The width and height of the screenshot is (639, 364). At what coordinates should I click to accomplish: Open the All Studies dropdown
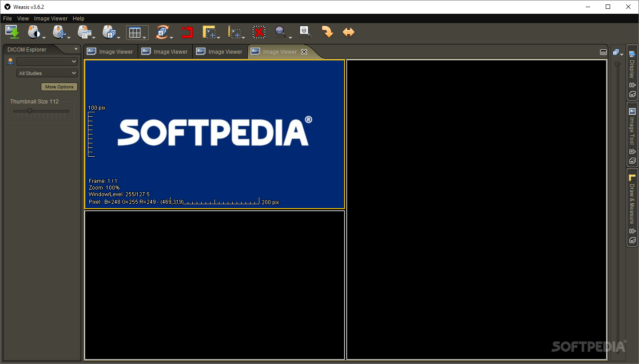click(47, 73)
